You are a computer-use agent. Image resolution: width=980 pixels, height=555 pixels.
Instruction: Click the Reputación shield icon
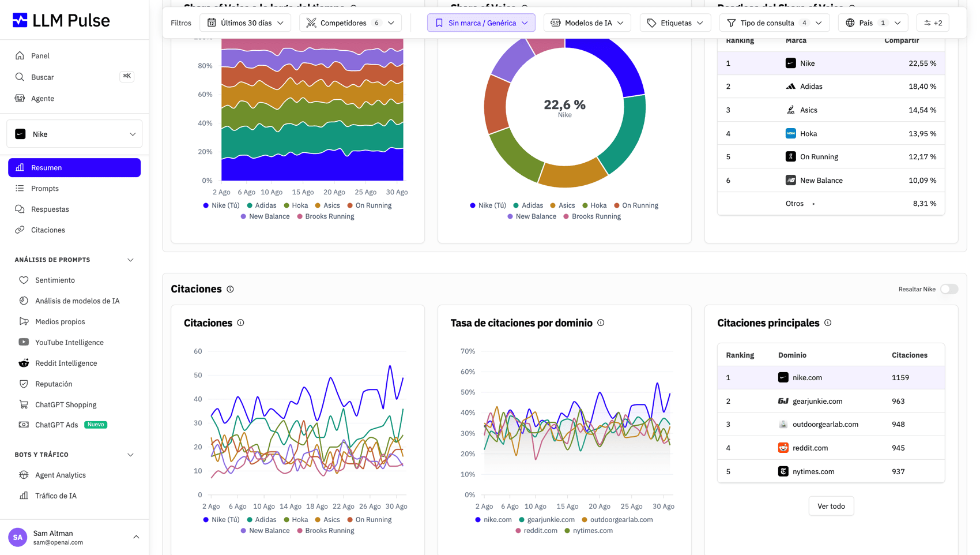click(24, 384)
